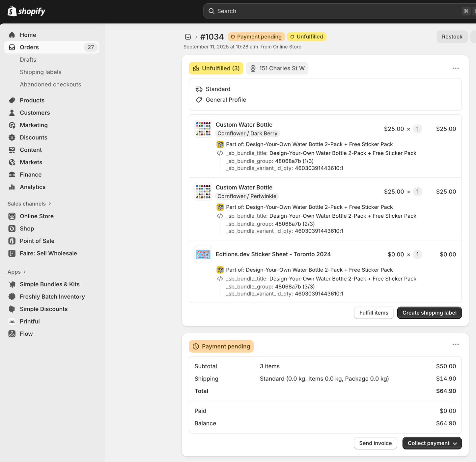
Task: Click the Marketing target icon
Action: (x=12, y=125)
